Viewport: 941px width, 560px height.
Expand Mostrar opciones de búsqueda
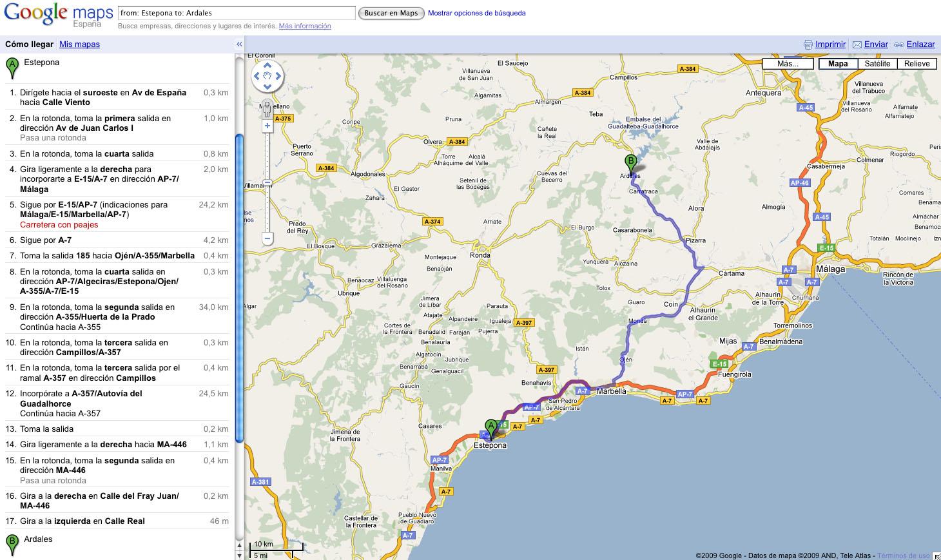coord(477,13)
